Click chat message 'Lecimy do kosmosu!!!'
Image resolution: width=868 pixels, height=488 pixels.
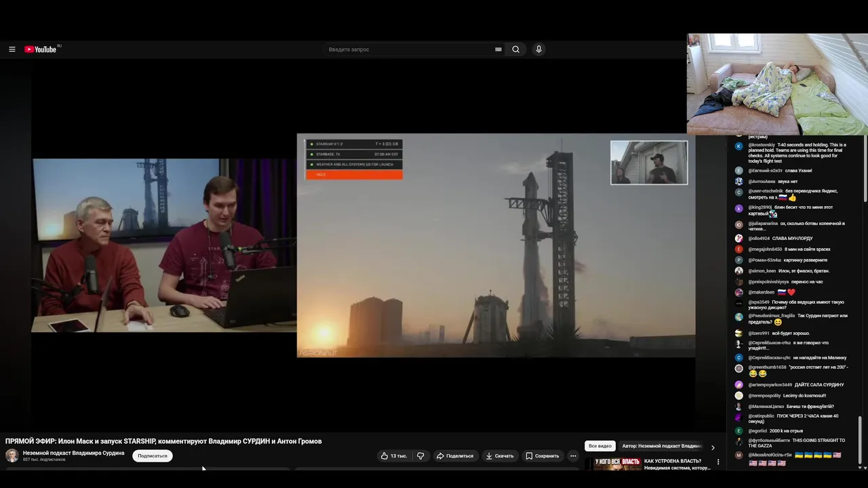(804, 396)
